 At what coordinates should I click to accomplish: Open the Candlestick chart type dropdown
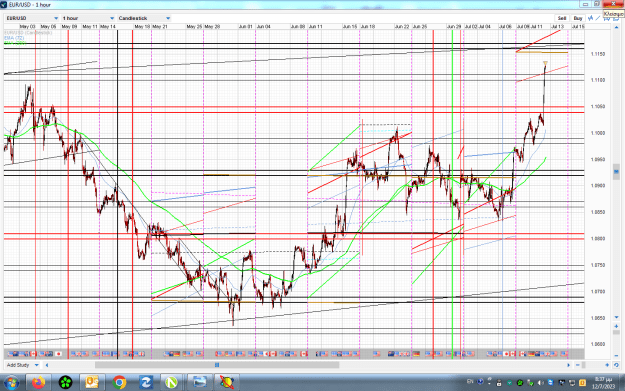tap(144, 18)
